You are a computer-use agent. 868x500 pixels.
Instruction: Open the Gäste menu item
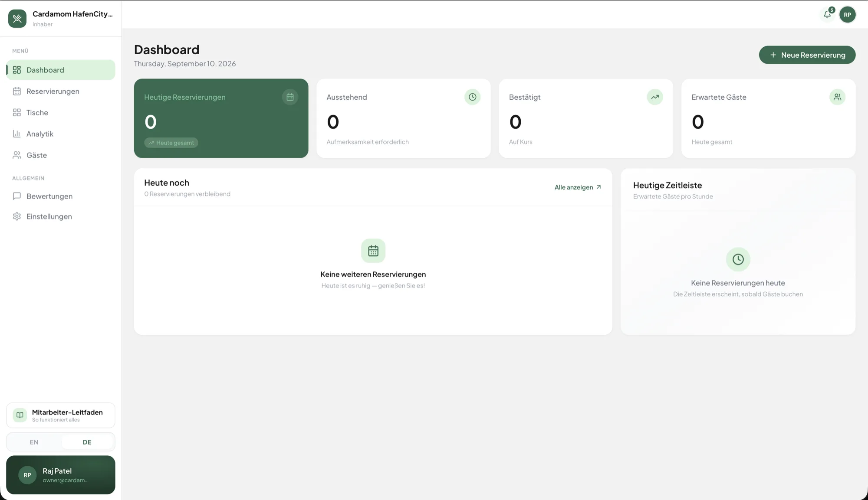pyautogui.click(x=61, y=155)
